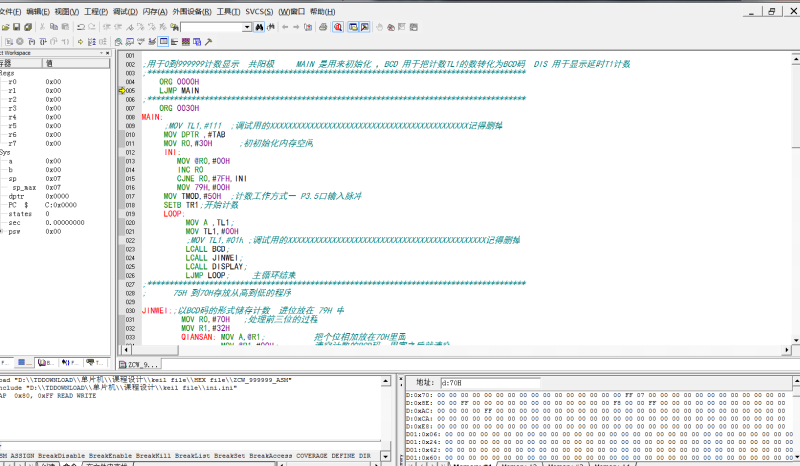Image resolution: width=800 pixels, height=466 pixels.
Task: Save the current file with the floppy icon
Action: tap(16, 27)
